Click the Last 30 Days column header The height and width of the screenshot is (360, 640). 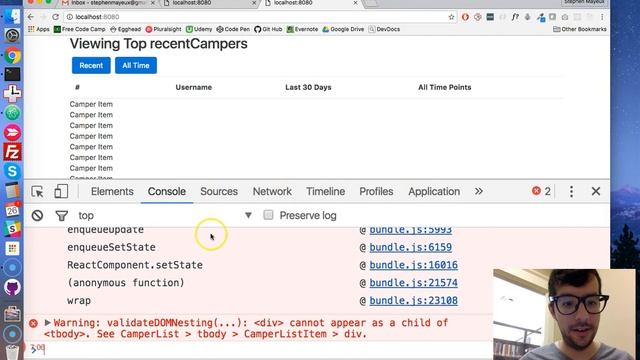(308, 87)
